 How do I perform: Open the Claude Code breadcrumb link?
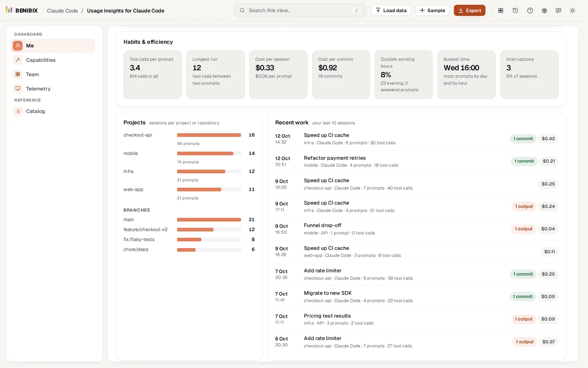[x=62, y=11]
